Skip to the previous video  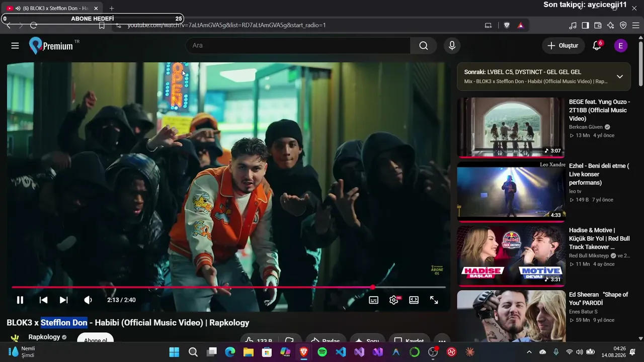[44, 300]
